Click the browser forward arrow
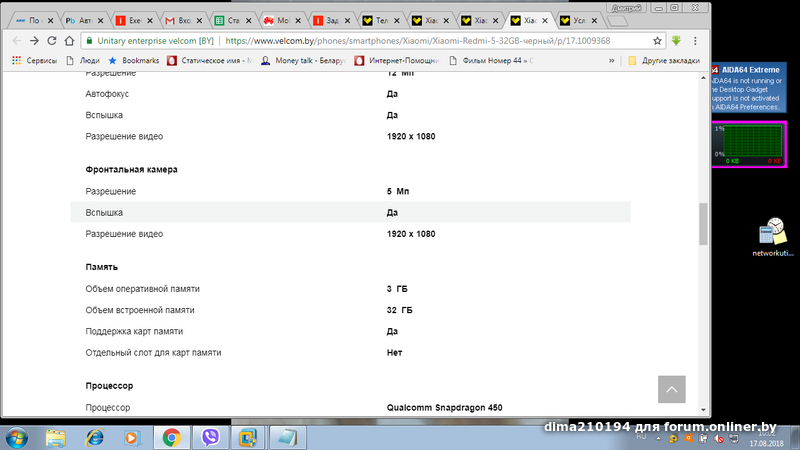Screen dimensions: 800x450 click(x=34, y=41)
